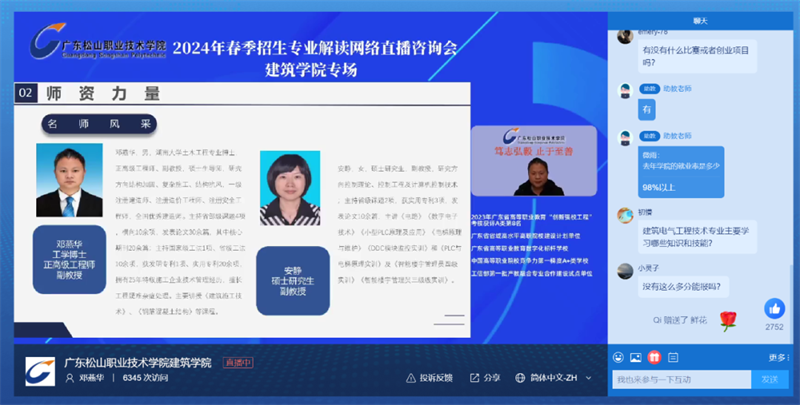800x405 pixels.
Task: Click the share arrow icon
Action: coord(474,378)
